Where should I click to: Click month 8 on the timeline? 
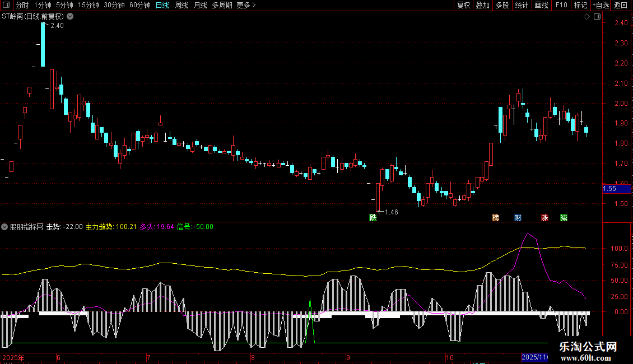(x=253, y=357)
